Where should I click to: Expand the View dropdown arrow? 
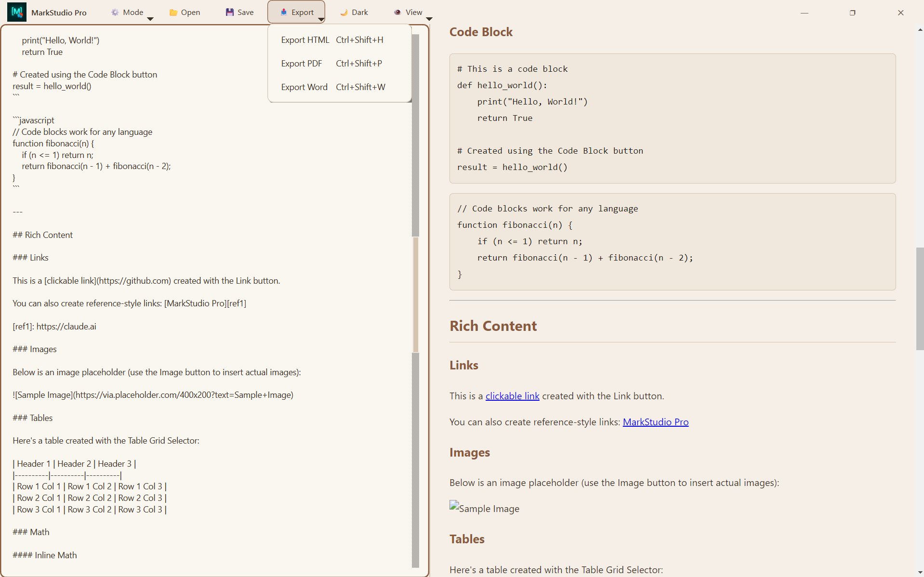point(429,19)
